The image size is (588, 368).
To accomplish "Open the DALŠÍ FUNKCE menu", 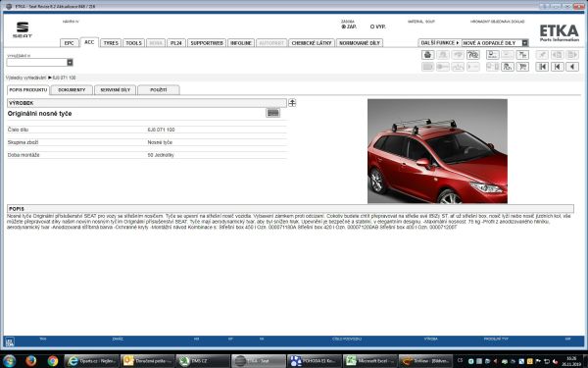I will [439, 43].
